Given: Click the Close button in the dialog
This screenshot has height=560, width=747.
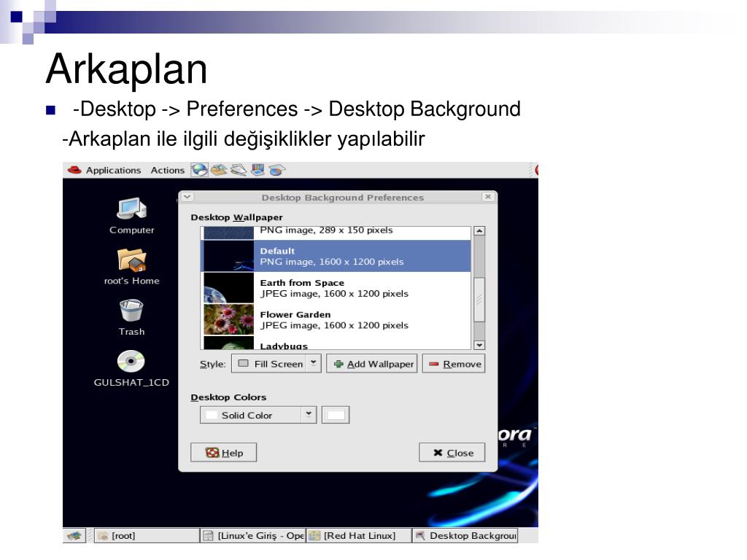Looking at the screenshot, I should [452, 452].
